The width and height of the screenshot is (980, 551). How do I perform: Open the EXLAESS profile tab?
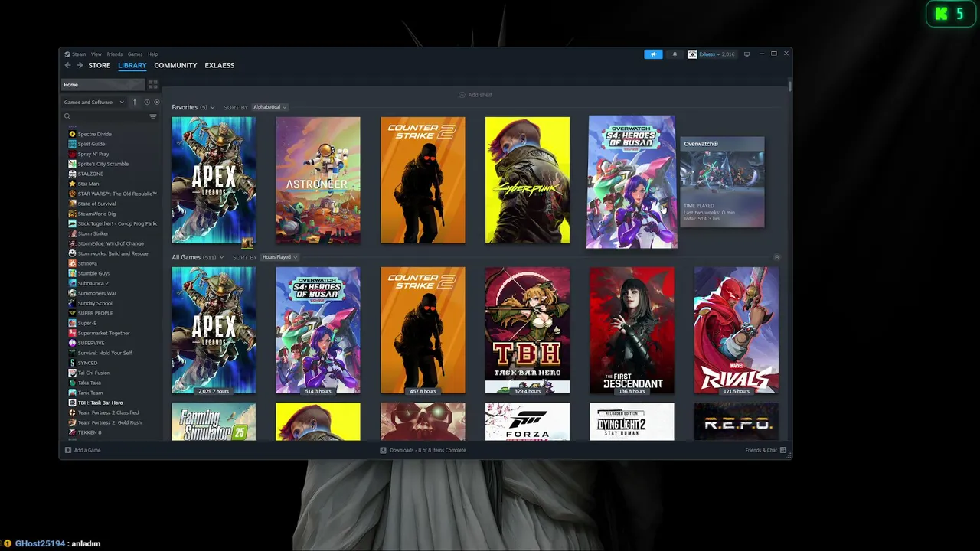[220, 65]
